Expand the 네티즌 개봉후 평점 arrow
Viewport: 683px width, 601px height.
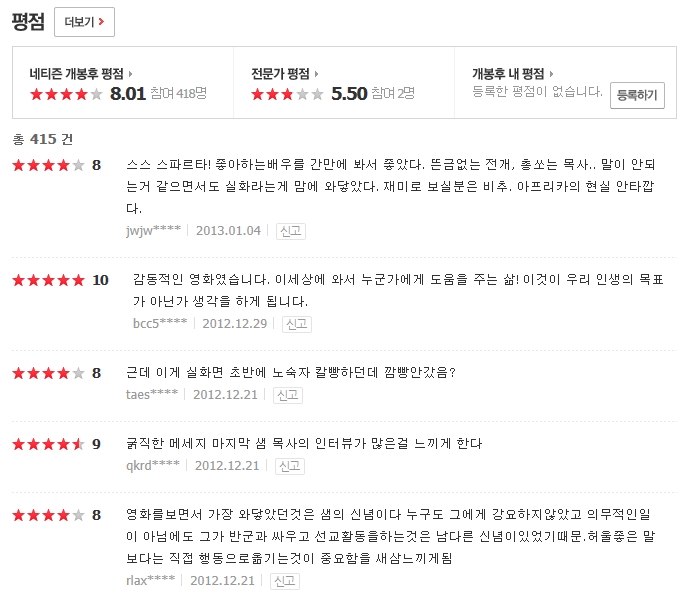(x=131, y=74)
